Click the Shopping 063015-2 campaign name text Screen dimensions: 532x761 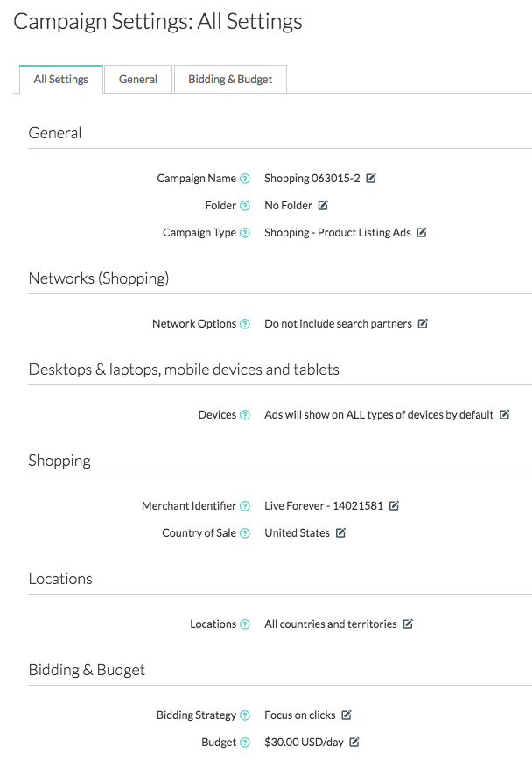click(x=312, y=179)
